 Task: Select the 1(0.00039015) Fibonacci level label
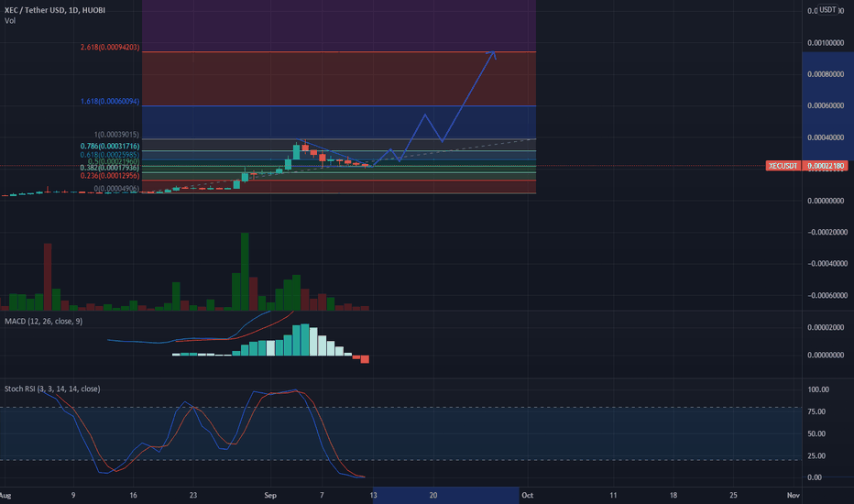point(116,135)
